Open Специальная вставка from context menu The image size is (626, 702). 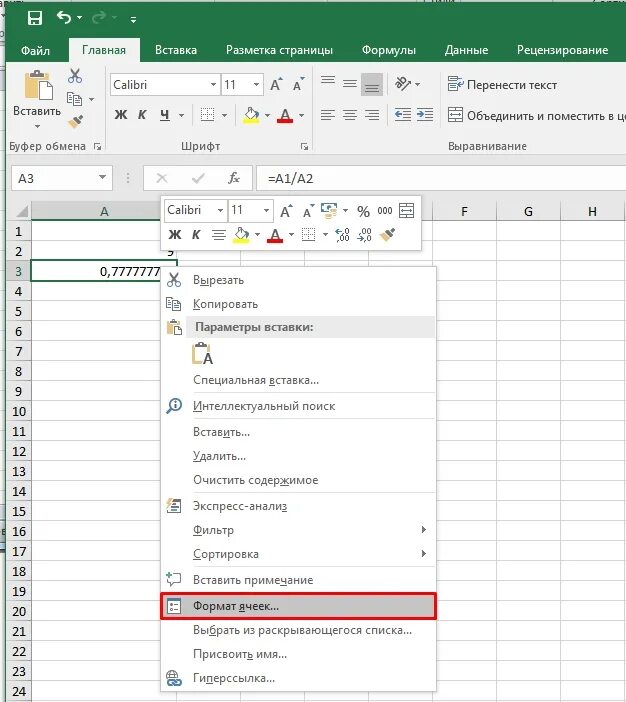point(298,380)
